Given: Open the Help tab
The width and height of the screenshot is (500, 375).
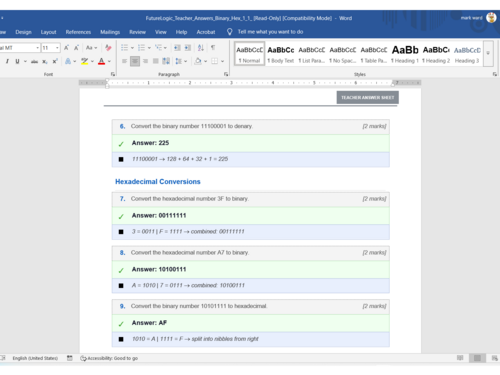Looking at the screenshot, I should point(181,32).
